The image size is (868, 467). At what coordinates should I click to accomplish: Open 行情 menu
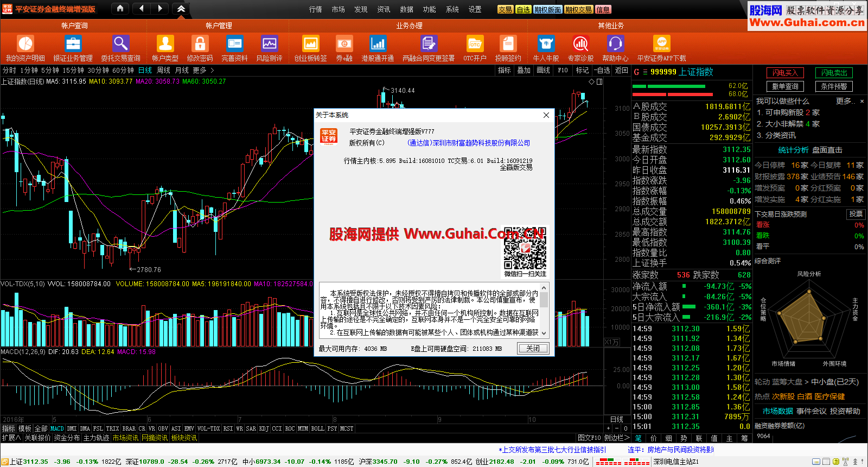[316, 9]
